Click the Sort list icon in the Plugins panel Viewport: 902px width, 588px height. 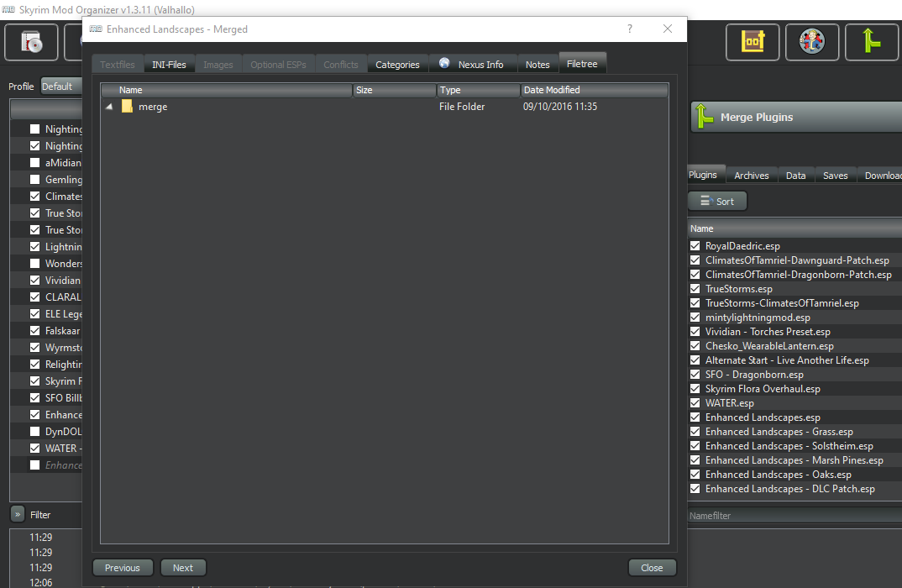tap(705, 201)
